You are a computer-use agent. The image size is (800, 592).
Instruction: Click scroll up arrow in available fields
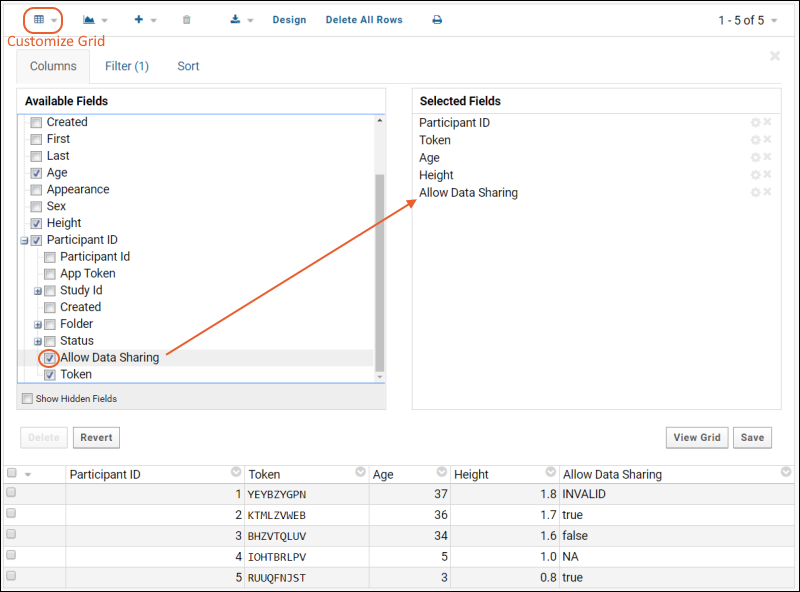380,120
